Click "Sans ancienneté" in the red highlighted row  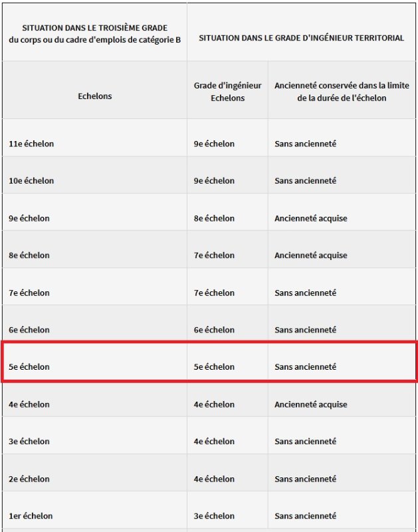pos(305,367)
